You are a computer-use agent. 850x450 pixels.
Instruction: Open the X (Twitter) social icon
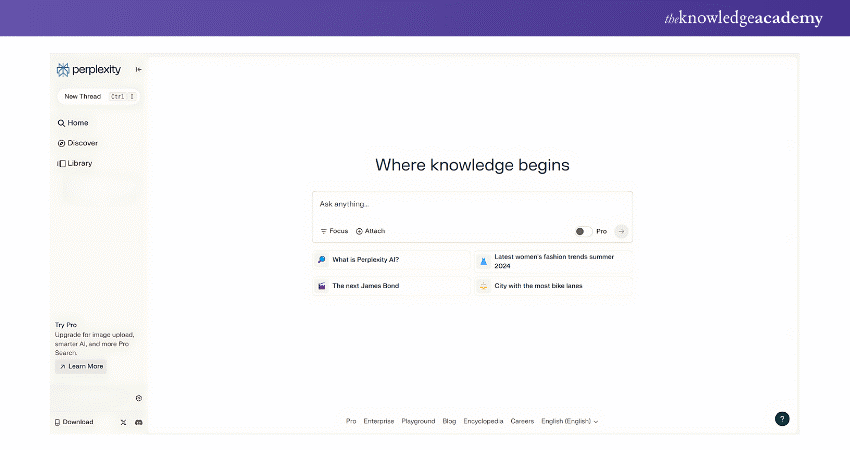click(x=123, y=422)
